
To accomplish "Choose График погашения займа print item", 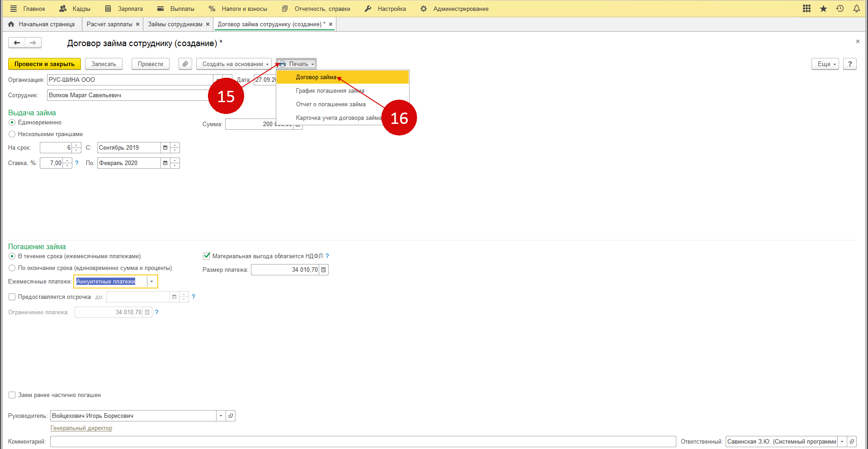I will 342,91.
